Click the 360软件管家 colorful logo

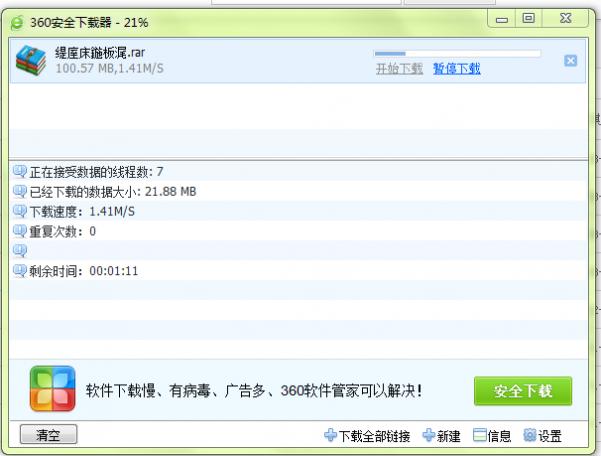(x=53, y=389)
